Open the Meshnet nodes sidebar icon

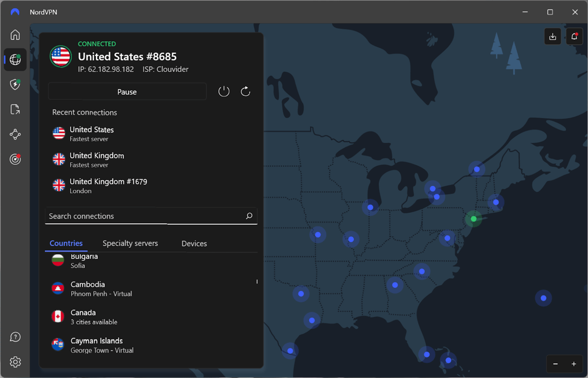pos(15,134)
